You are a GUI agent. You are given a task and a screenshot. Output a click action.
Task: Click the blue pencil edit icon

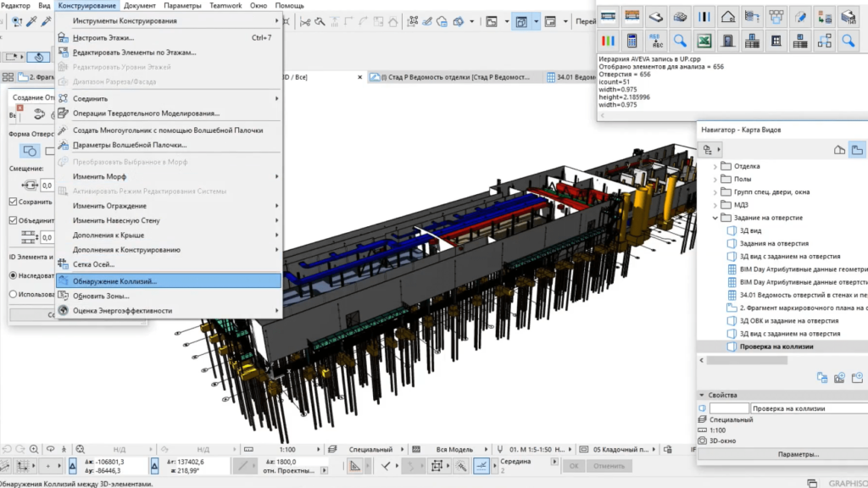point(800,15)
